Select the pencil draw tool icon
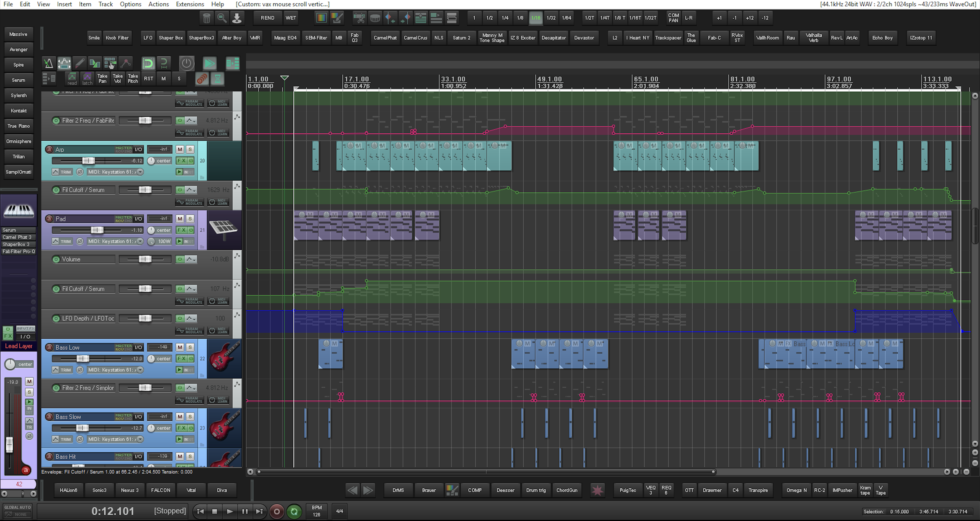Screen dimensions: 980x521 [80, 63]
